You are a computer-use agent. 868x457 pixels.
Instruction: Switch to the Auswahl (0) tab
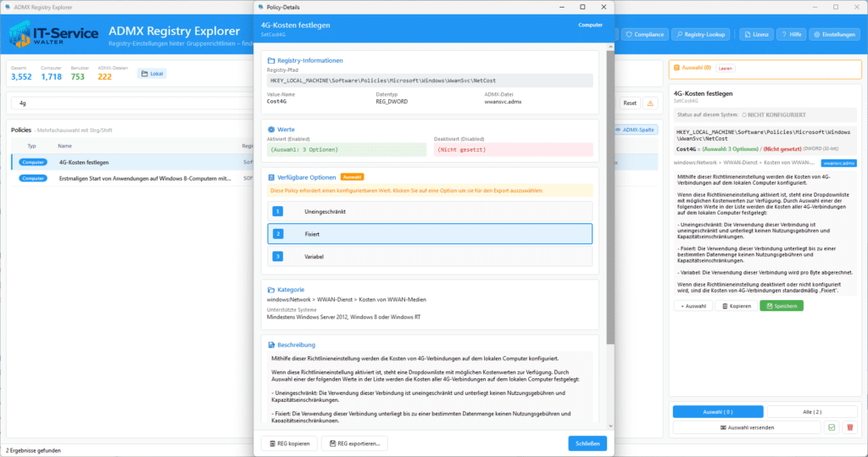click(718, 411)
